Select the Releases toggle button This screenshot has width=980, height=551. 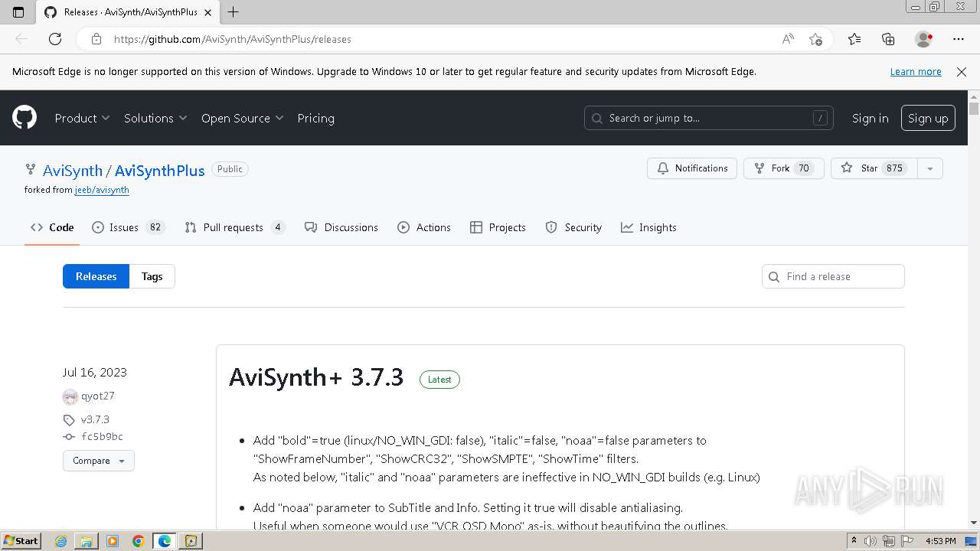click(96, 276)
